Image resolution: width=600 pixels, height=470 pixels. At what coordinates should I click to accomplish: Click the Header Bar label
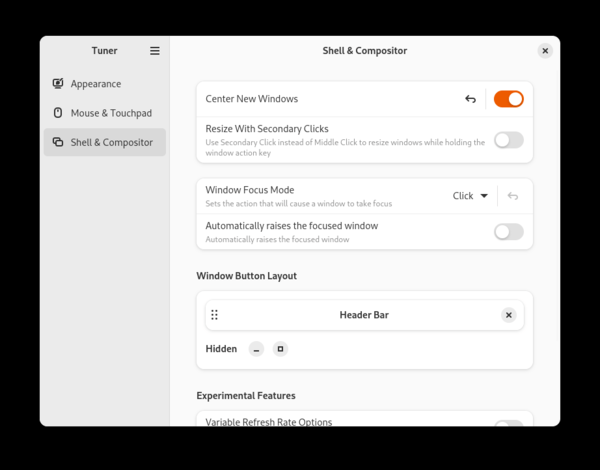click(364, 315)
